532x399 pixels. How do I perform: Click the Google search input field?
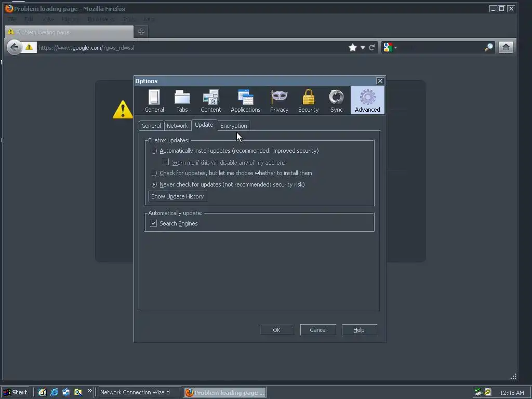pos(441,47)
